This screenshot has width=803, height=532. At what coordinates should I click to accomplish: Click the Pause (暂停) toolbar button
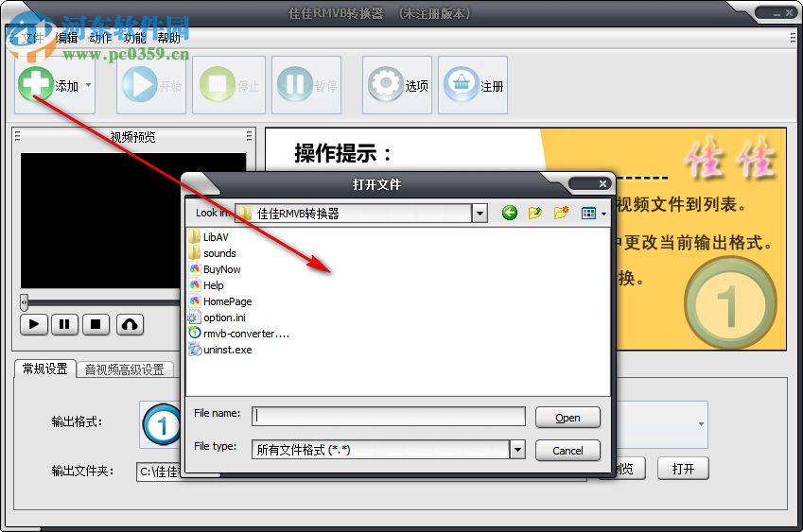click(306, 85)
